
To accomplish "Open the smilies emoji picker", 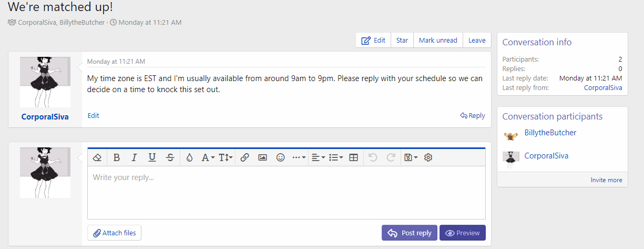I will tap(281, 157).
